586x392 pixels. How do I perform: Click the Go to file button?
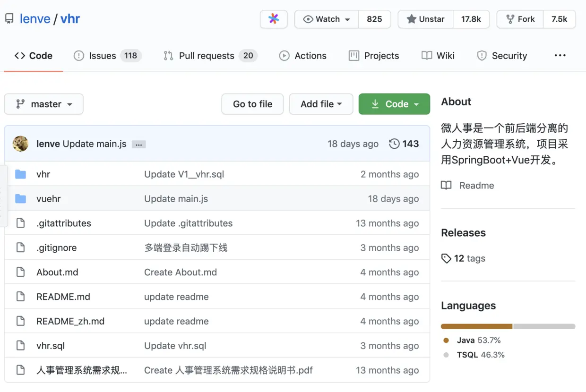(252, 104)
